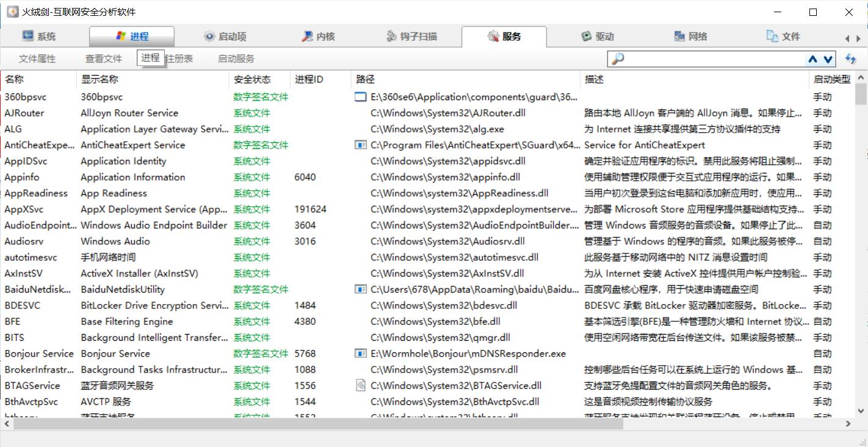The width and height of the screenshot is (868, 447).
Task: Click the file icon of the Bonjour mDNSResponder path
Action: [360, 354]
